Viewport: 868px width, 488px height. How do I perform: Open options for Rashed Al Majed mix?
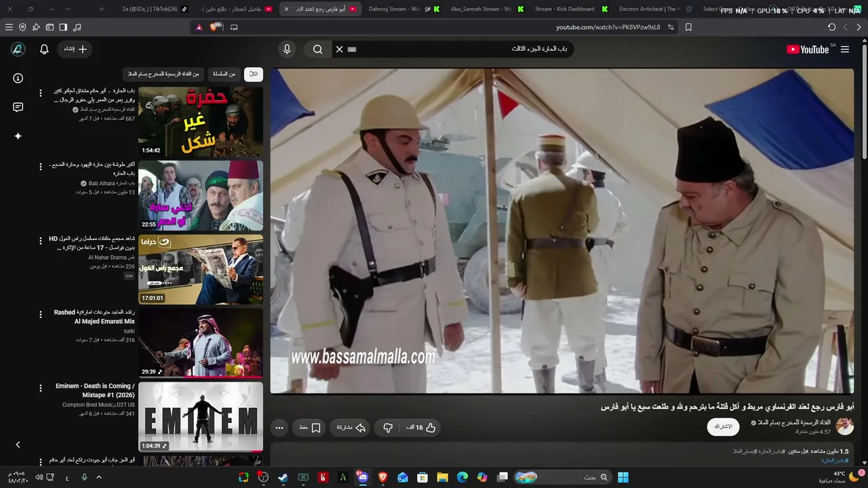40,314
